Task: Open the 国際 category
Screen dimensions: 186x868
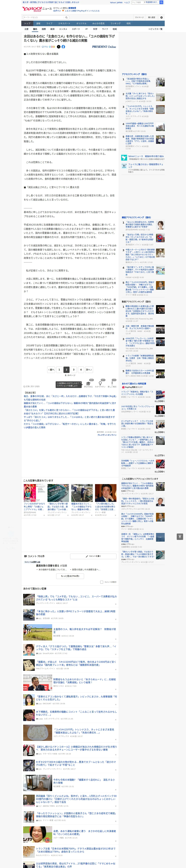Action: 44,29
